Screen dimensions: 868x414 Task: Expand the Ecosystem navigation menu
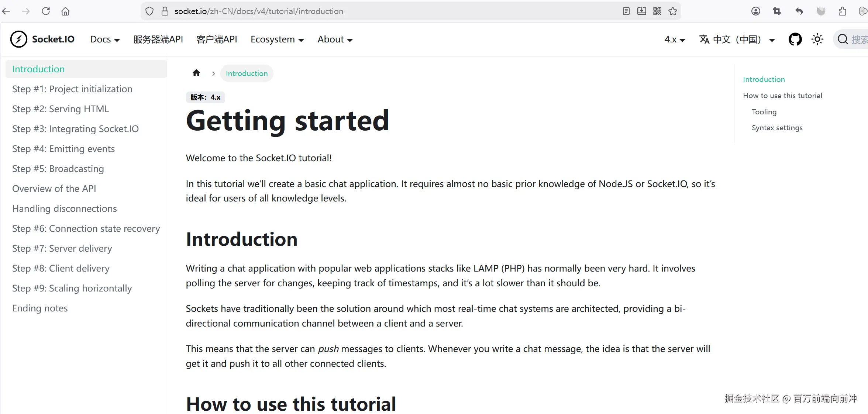pos(277,39)
